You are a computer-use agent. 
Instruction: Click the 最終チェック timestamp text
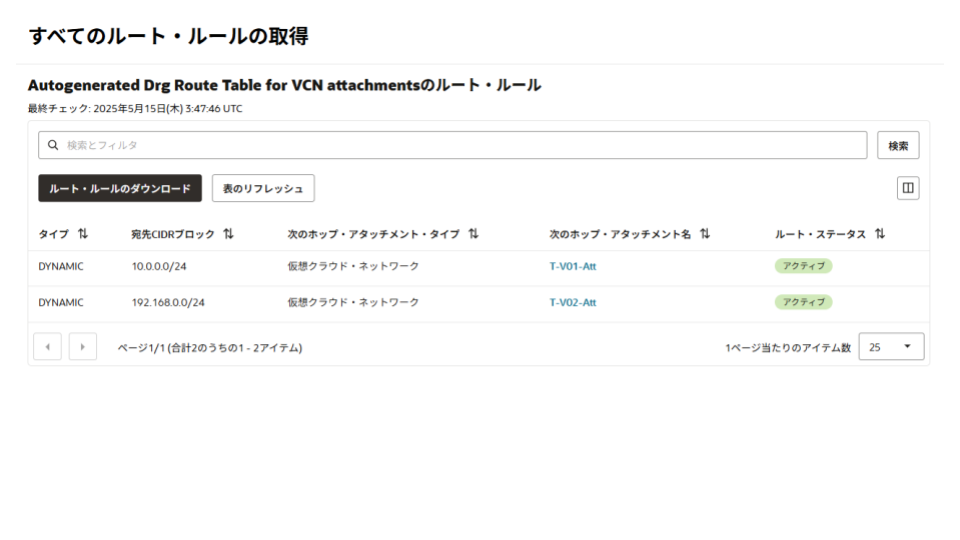[135, 108]
